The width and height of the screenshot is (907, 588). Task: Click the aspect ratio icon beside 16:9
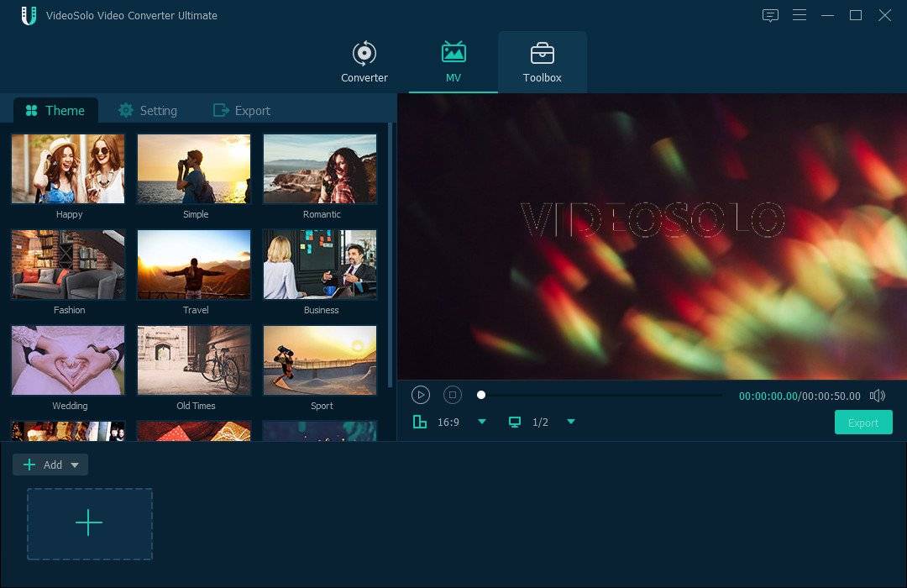coord(420,422)
